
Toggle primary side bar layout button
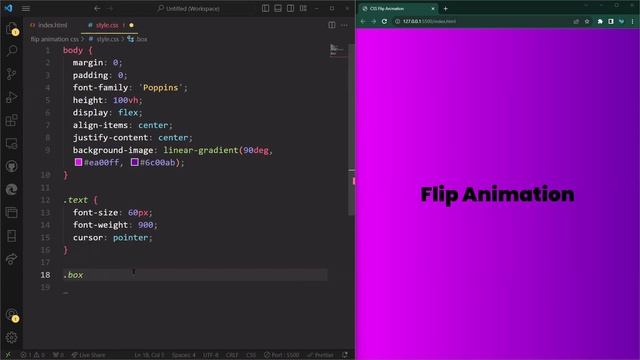tap(265, 8)
